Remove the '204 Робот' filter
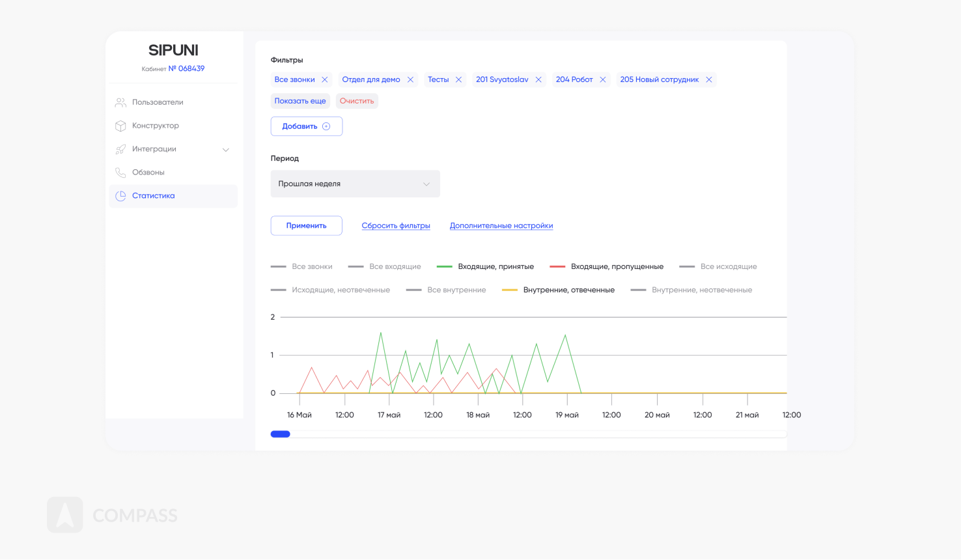Image resolution: width=961 pixels, height=560 pixels. (603, 79)
